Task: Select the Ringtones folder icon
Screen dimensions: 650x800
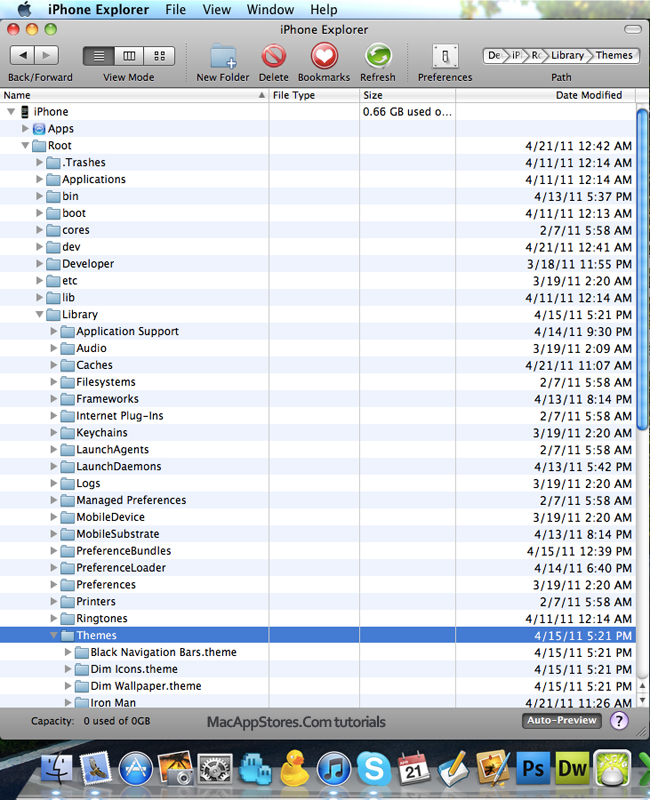Action: pos(67,618)
